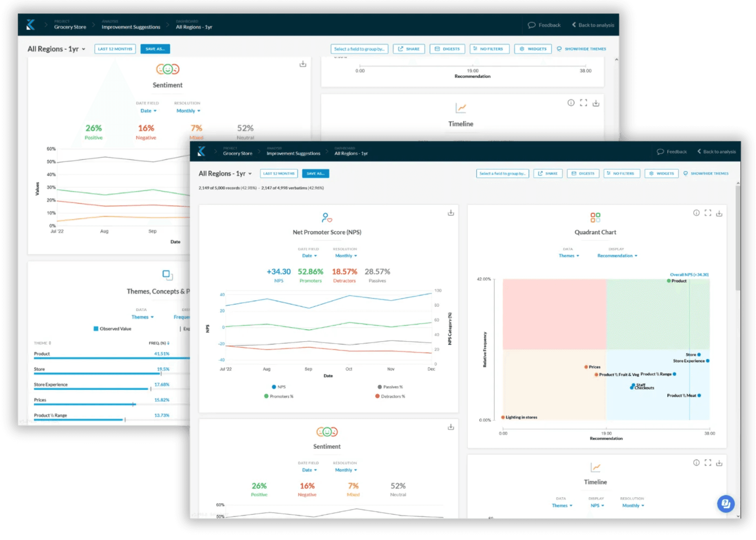
Task: Go to Grocery Store breadcrumb in front window
Action: [x=238, y=154]
